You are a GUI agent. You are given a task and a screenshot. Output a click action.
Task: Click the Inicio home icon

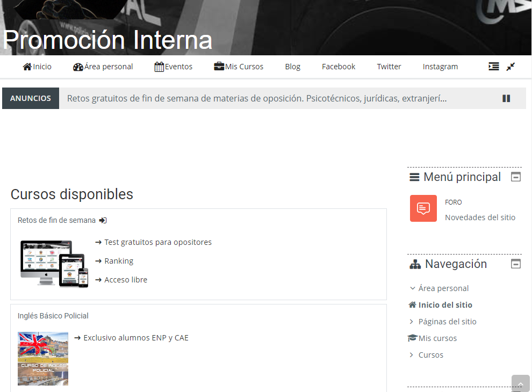(x=27, y=67)
